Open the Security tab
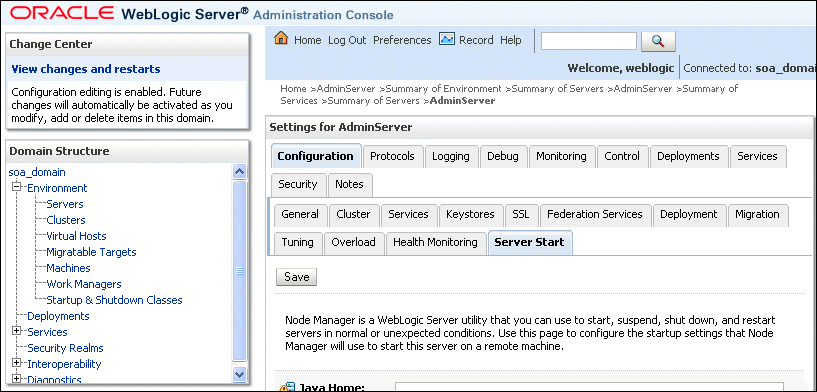The height and width of the screenshot is (392, 817). 298,184
